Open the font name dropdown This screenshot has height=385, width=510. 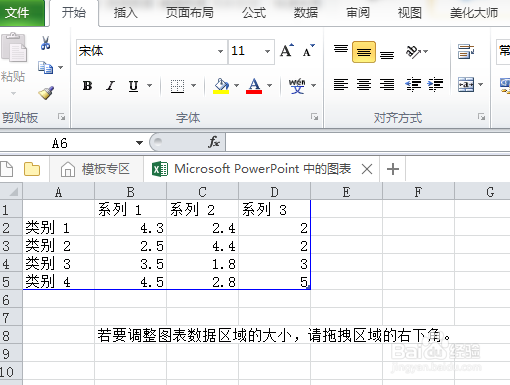point(220,52)
